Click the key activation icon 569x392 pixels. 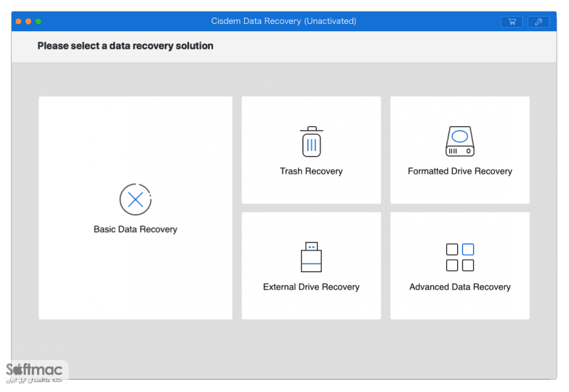point(538,22)
